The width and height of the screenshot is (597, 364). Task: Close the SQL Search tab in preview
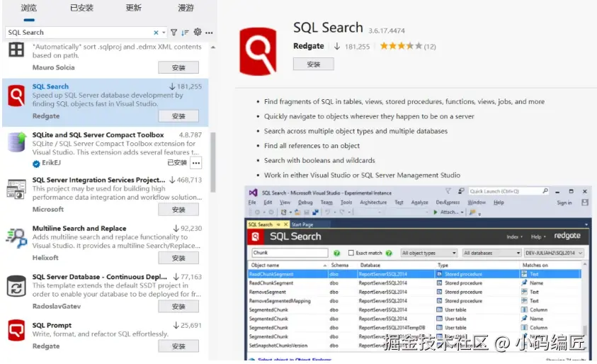pyautogui.click(x=285, y=224)
